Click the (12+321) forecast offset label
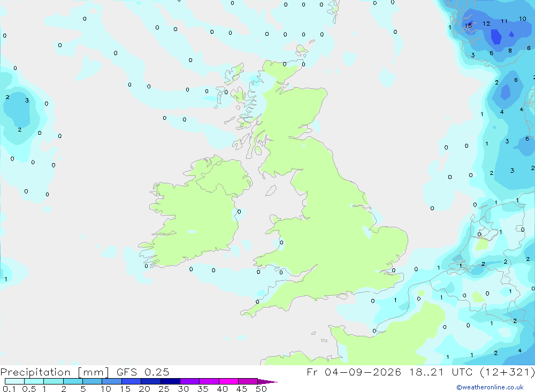Image resolution: width=535 pixels, height=392 pixels. coord(507,372)
